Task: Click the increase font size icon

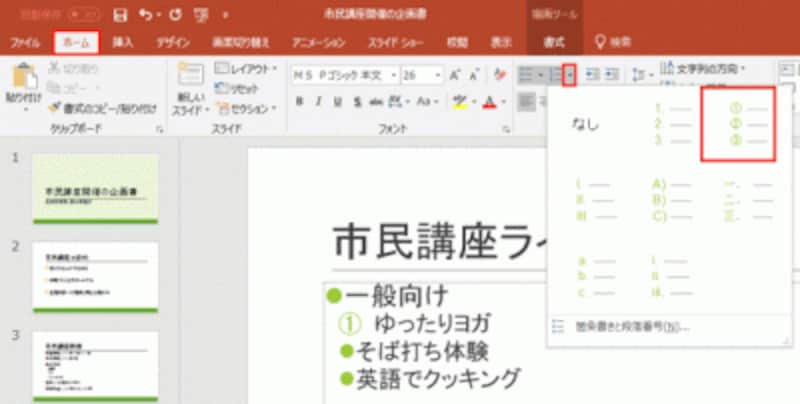Action: coord(454,75)
